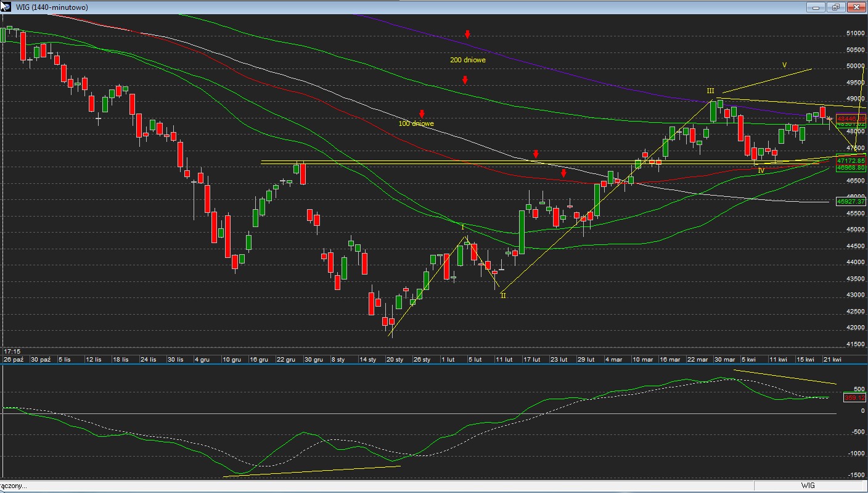The image size is (868, 493).
Task: Click the wave 'V' label annotation
Action: coord(784,65)
